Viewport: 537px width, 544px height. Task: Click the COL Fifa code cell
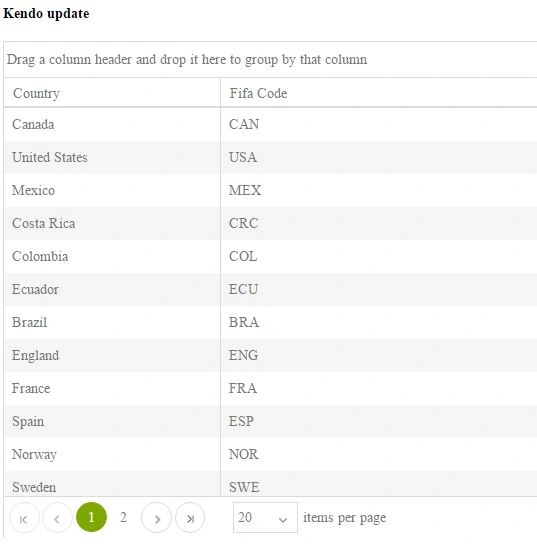click(x=379, y=256)
